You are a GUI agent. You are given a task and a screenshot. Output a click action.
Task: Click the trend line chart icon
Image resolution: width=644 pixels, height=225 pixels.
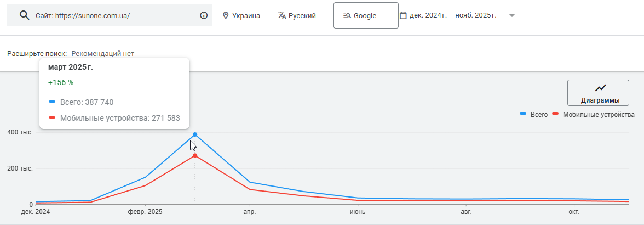coord(600,88)
